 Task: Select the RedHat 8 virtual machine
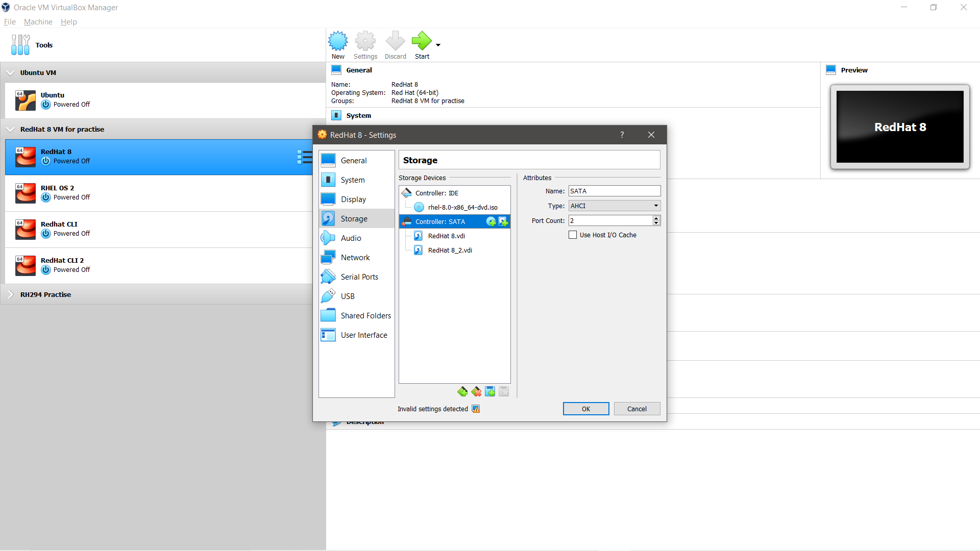[159, 157]
